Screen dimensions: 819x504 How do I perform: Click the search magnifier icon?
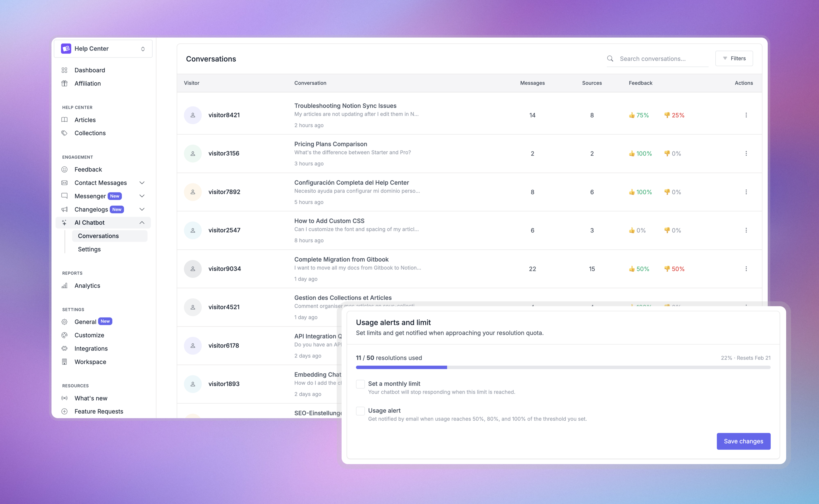click(610, 59)
